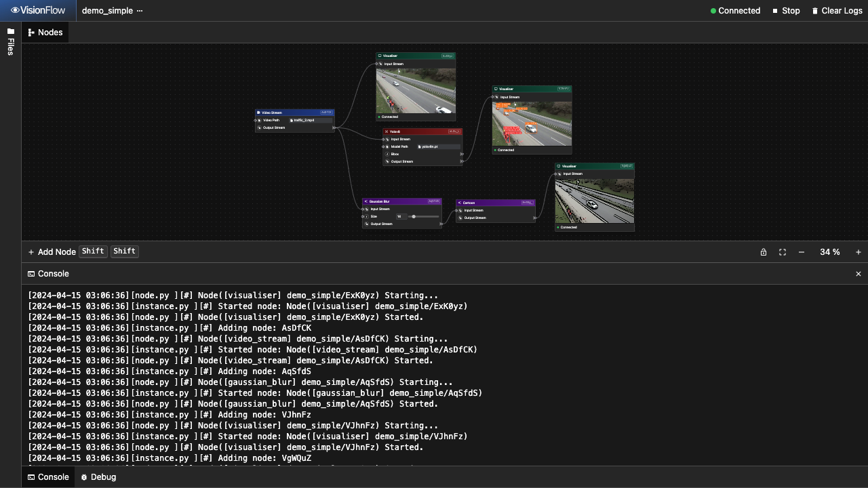Click Input Stream port of cartoon Visualiser
Viewport: 868px width, 488px height.
click(555, 174)
